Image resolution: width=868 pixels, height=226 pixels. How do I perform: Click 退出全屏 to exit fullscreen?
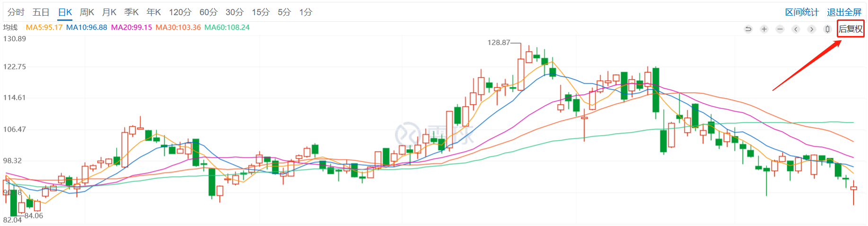(844, 12)
